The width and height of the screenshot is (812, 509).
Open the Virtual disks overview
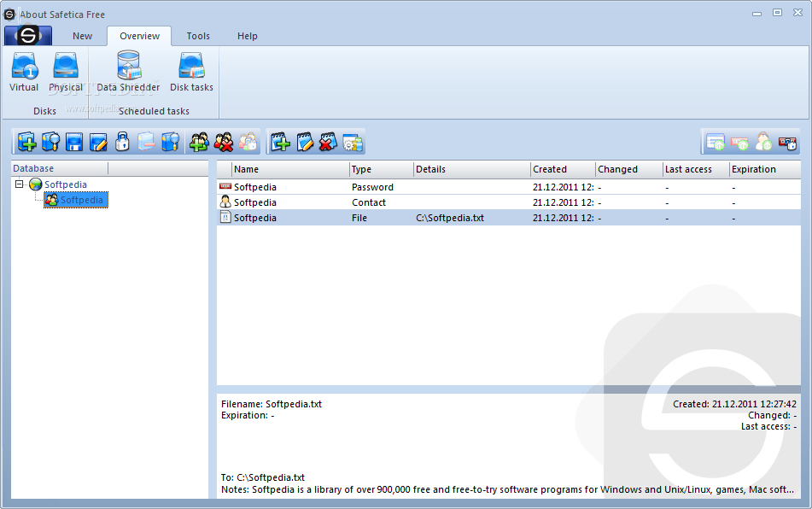(24, 72)
